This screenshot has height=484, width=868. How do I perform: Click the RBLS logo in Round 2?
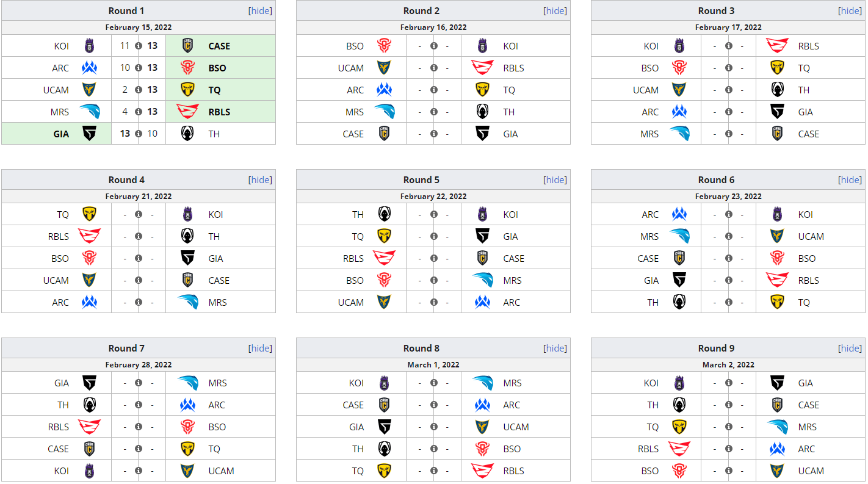pyautogui.click(x=482, y=68)
